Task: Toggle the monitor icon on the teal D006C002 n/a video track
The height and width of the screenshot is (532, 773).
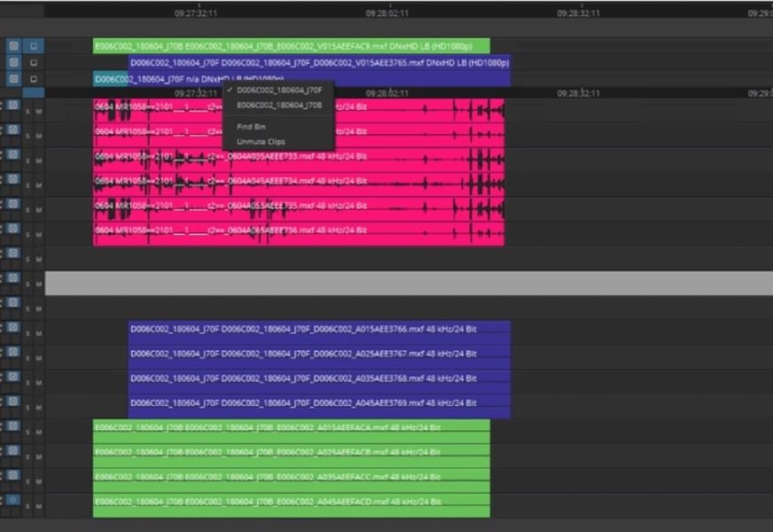Action: [34, 79]
